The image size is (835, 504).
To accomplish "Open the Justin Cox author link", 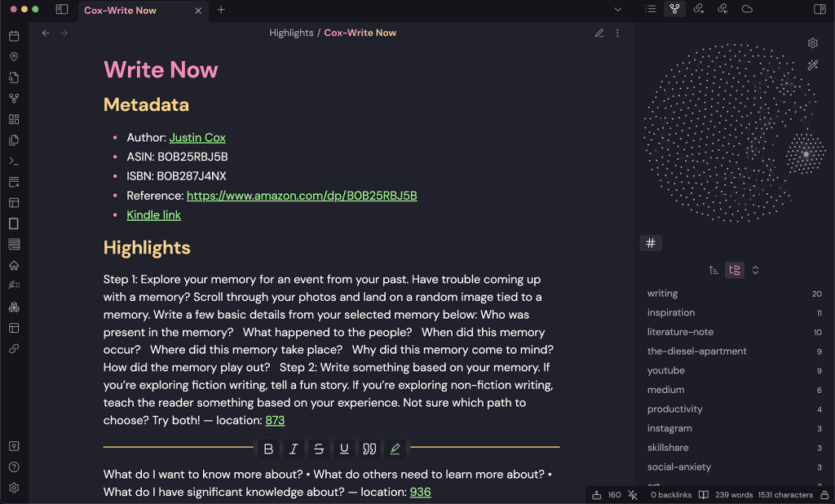I will [197, 137].
